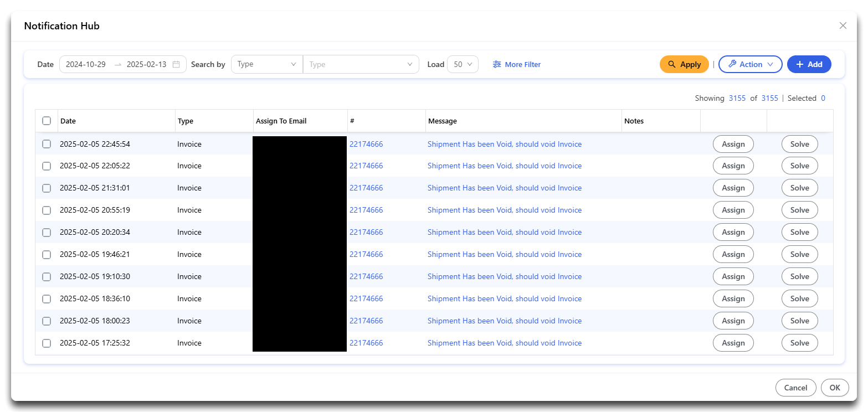Click Solve for the 19:46:21 row
The width and height of the screenshot is (868, 412).
click(x=800, y=254)
